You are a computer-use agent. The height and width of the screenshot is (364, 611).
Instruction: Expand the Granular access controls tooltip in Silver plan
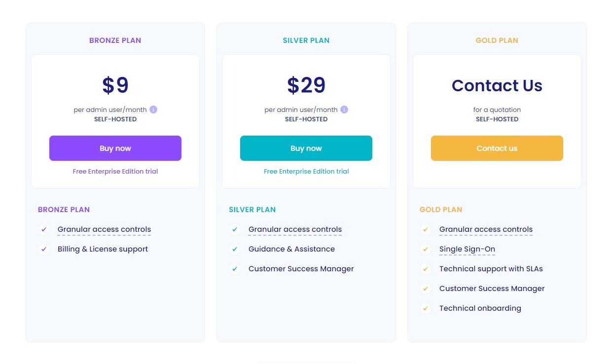click(x=295, y=229)
